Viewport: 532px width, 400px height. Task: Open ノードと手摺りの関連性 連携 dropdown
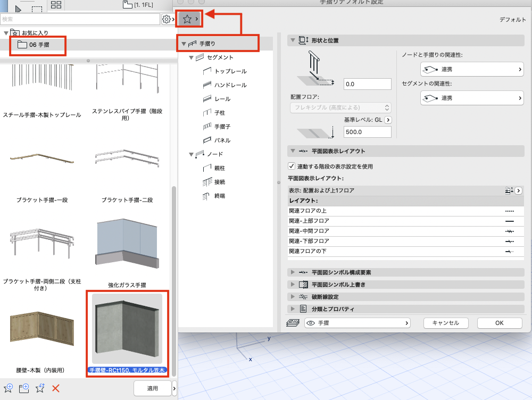click(472, 69)
